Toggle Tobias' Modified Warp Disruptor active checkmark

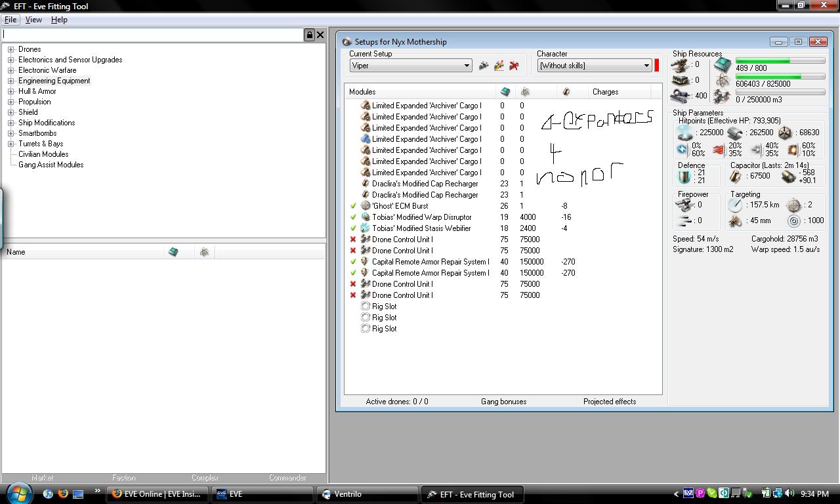click(353, 217)
